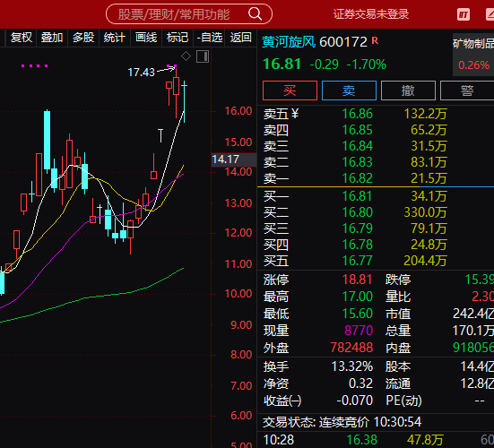
Task: Select 买一 price 16.81
Action: (357, 196)
